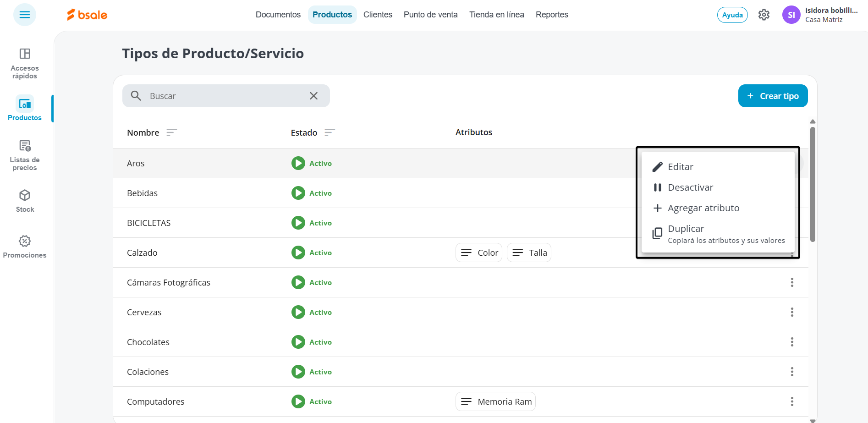Open Accesos rápidos in sidebar
The width and height of the screenshot is (868, 423).
tap(25, 63)
